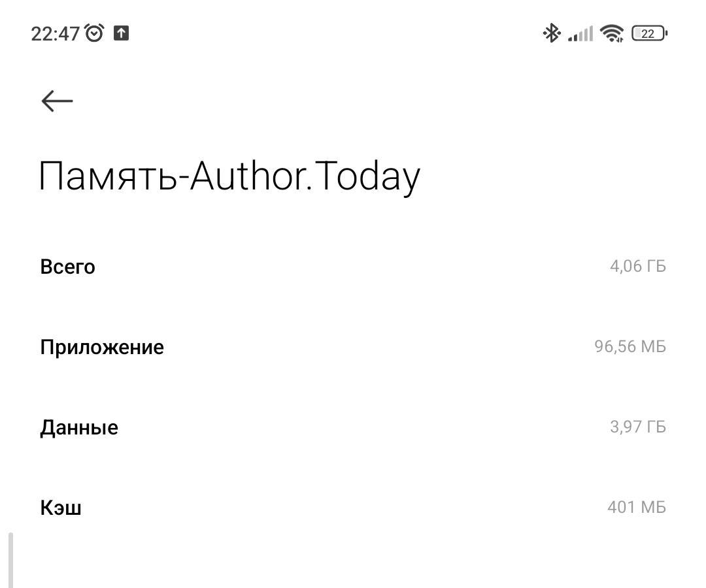
Task: Tap the Кэш label text
Action: pos(61,508)
